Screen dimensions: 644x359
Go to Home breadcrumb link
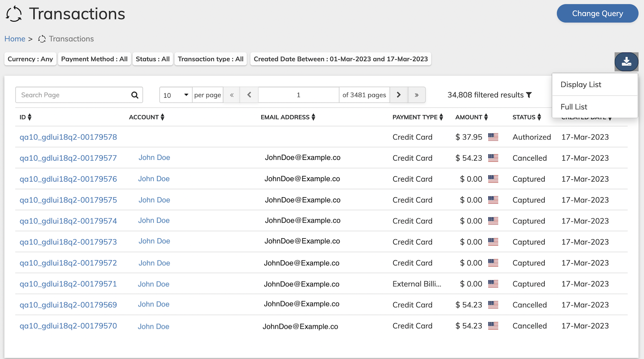tap(15, 39)
